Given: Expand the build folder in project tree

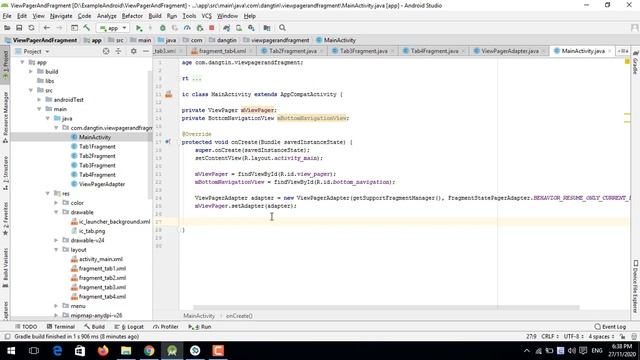Looking at the screenshot, I should click(x=31, y=71).
